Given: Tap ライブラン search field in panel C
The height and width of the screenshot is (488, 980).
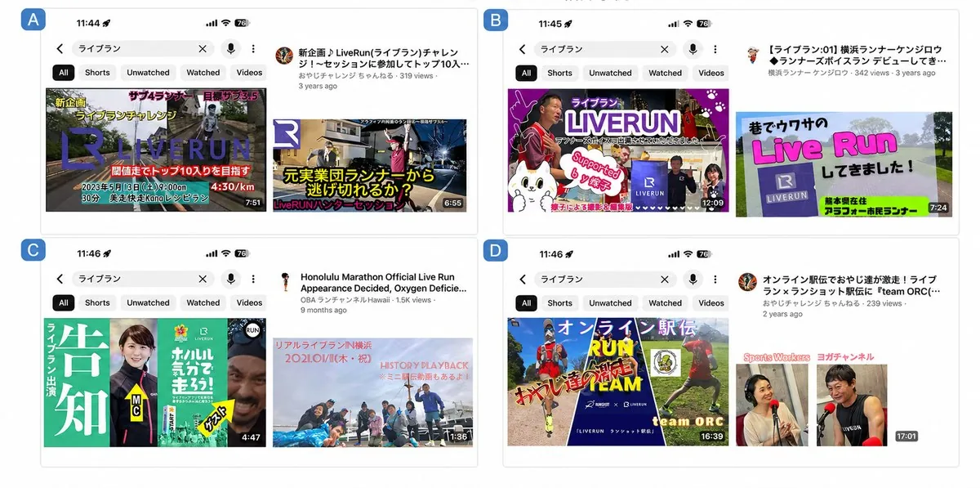Looking at the screenshot, I should 143,279.
